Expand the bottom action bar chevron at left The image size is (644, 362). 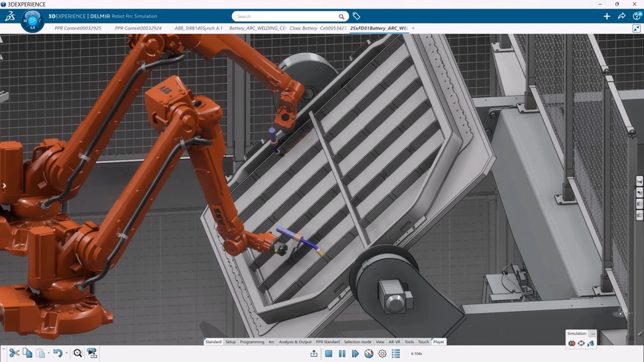pos(3,349)
